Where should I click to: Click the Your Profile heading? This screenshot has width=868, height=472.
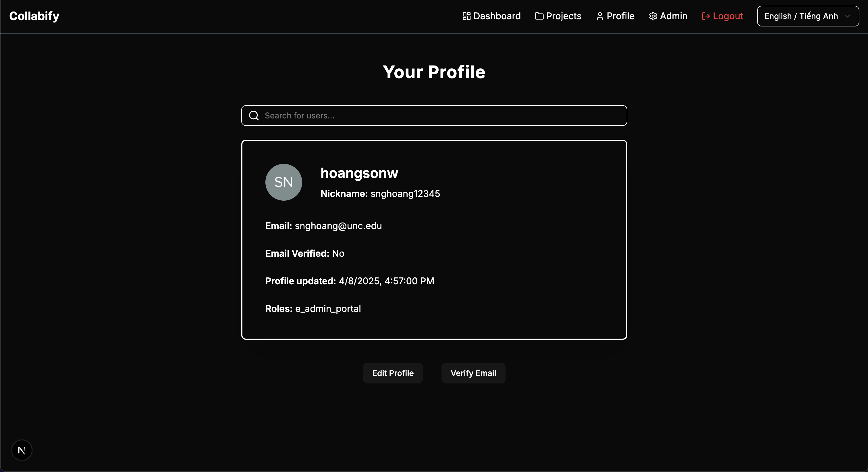[434, 72]
